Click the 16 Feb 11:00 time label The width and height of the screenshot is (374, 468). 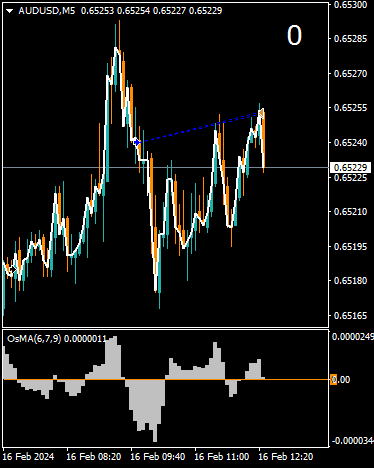[222, 457]
